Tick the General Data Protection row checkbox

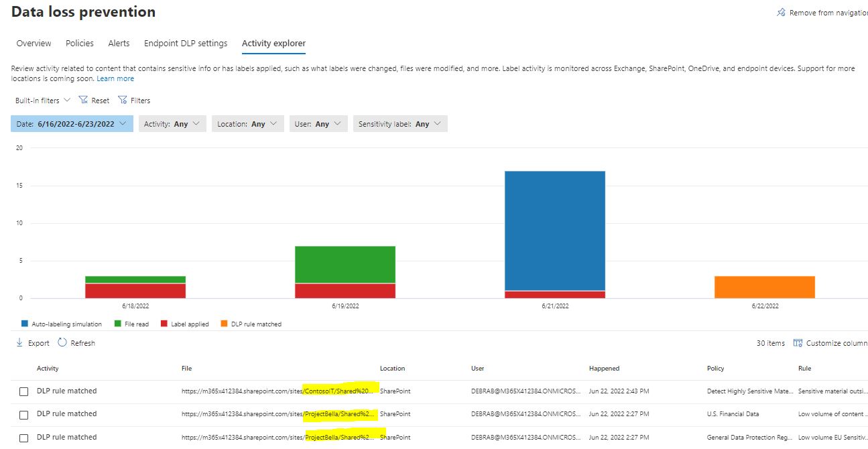click(x=23, y=438)
